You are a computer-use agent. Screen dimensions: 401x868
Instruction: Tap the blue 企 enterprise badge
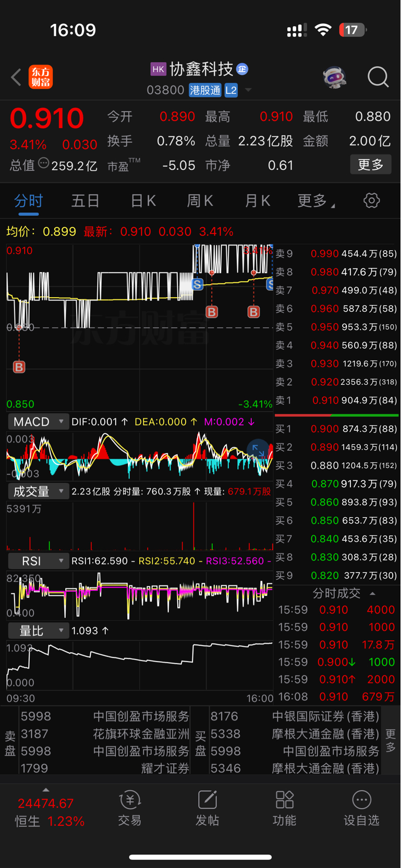tap(242, 69)
